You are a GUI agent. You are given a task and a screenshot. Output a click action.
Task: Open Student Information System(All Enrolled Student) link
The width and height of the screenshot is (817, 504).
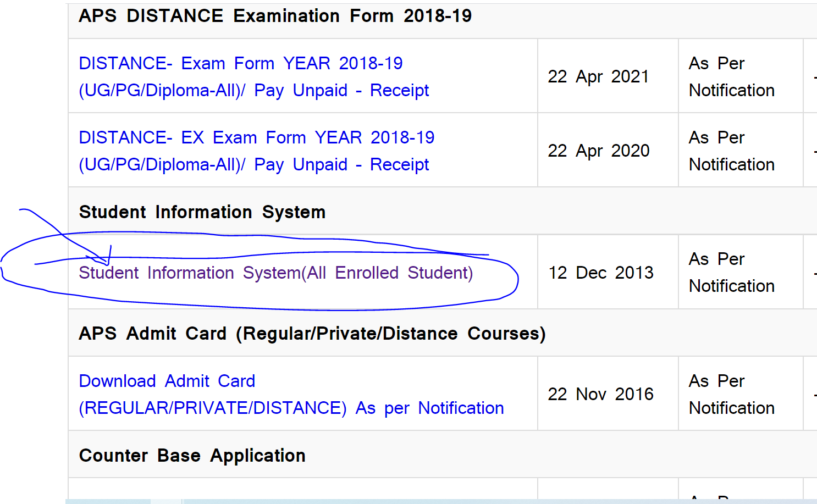click(x=276, y=273)
